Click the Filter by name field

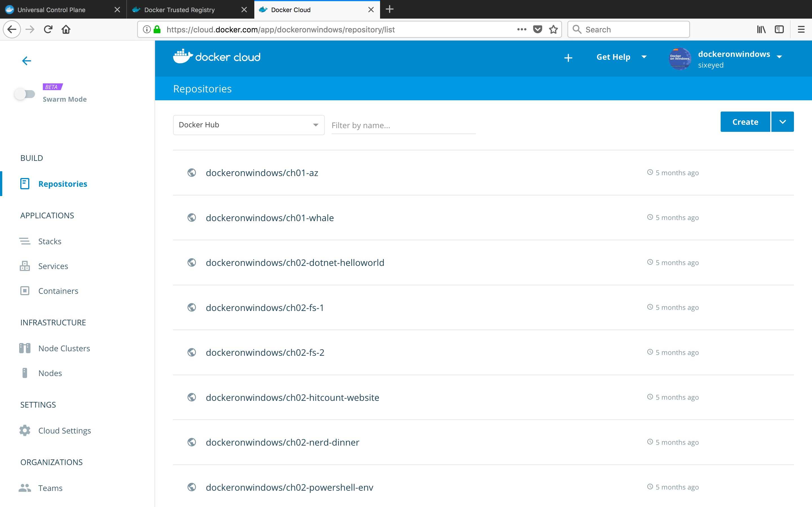pos(403,125)
